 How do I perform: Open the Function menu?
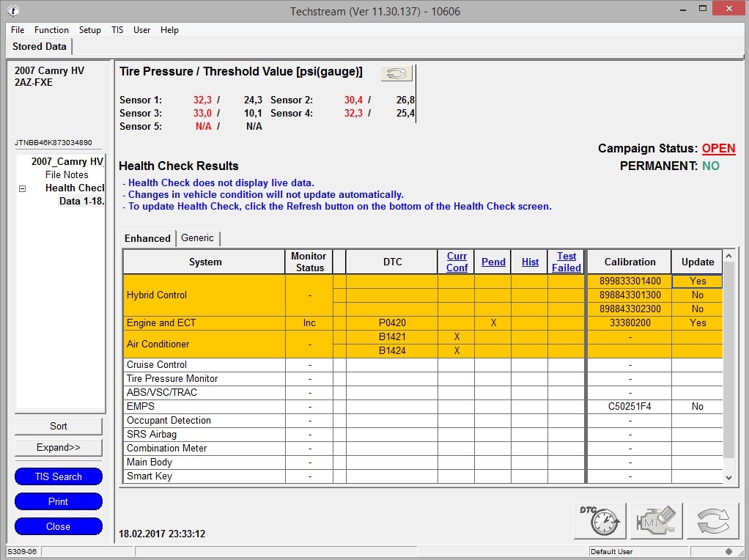(51, 30)
